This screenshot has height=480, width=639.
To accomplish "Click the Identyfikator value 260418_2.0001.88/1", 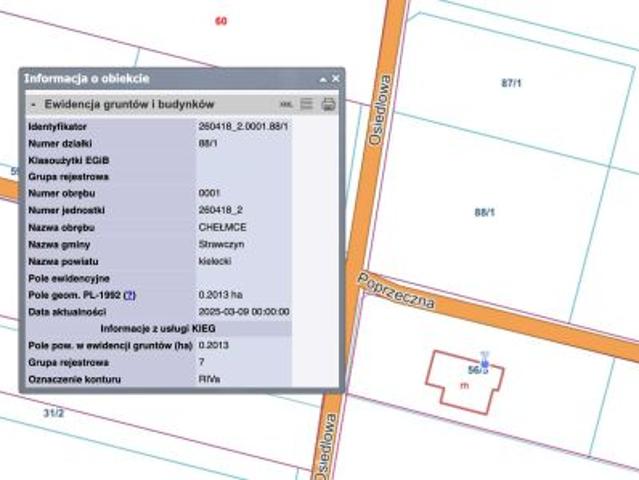I will 243,126.
